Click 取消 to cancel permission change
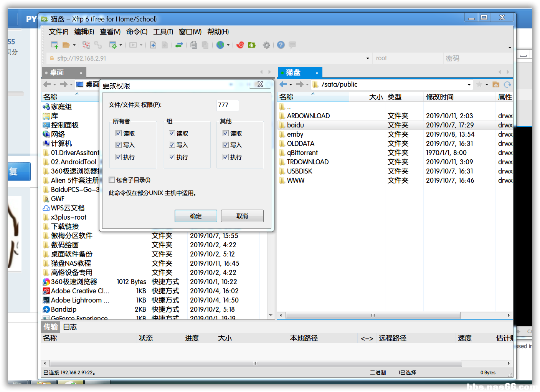 pos(242,216)
